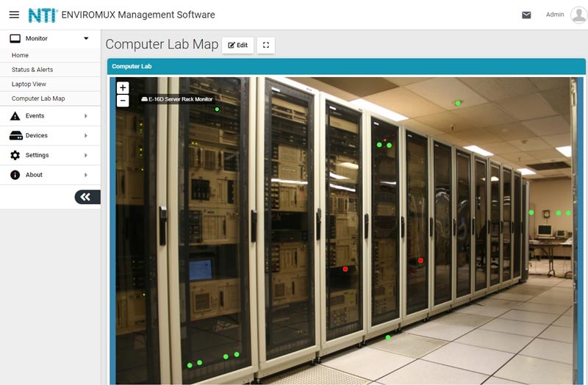The height and width of the screenshot is (385, 588).
Task: Open the Admin user avatar menu
Action: [x=578, y=15]
